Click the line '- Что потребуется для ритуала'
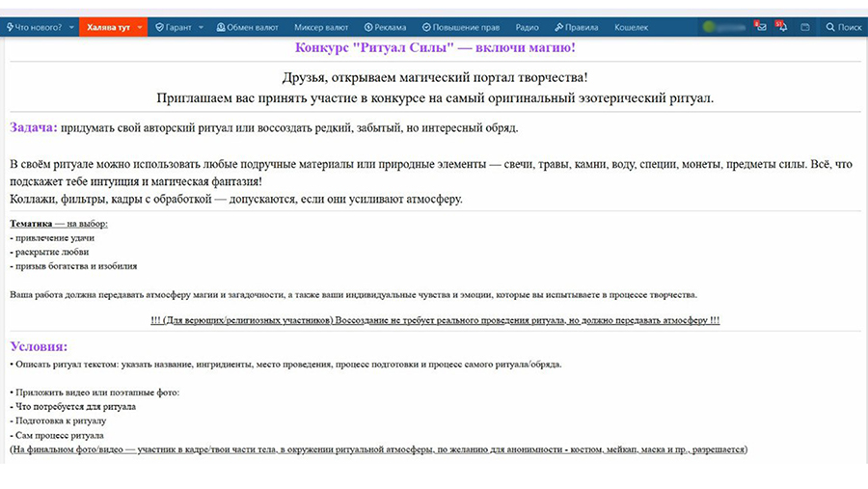The height and width of the screenshot is (489, 868). coord(72,407)
